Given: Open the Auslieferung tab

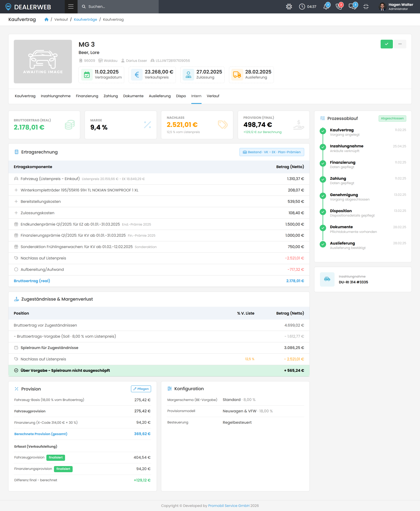Looking at the screenshot, I should (160, 96).
